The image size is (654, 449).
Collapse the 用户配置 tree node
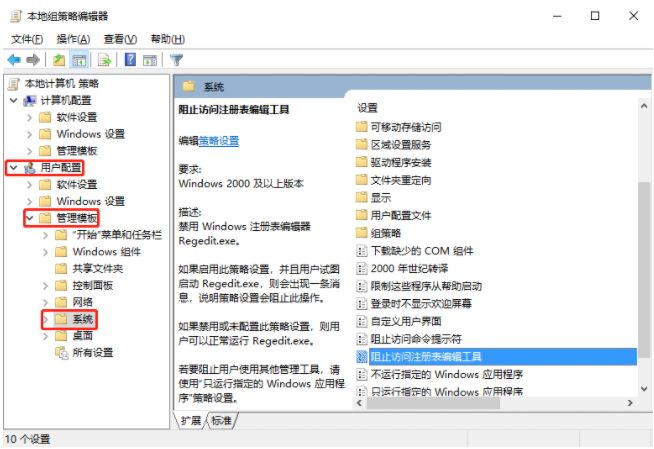click(x=12, y=167)
